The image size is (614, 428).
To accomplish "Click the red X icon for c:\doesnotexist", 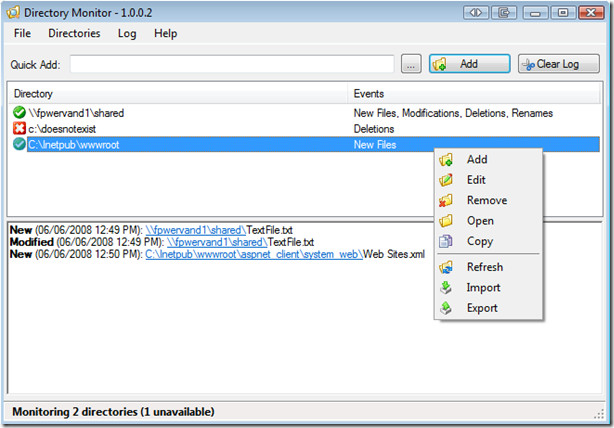I will pos(19,128).
